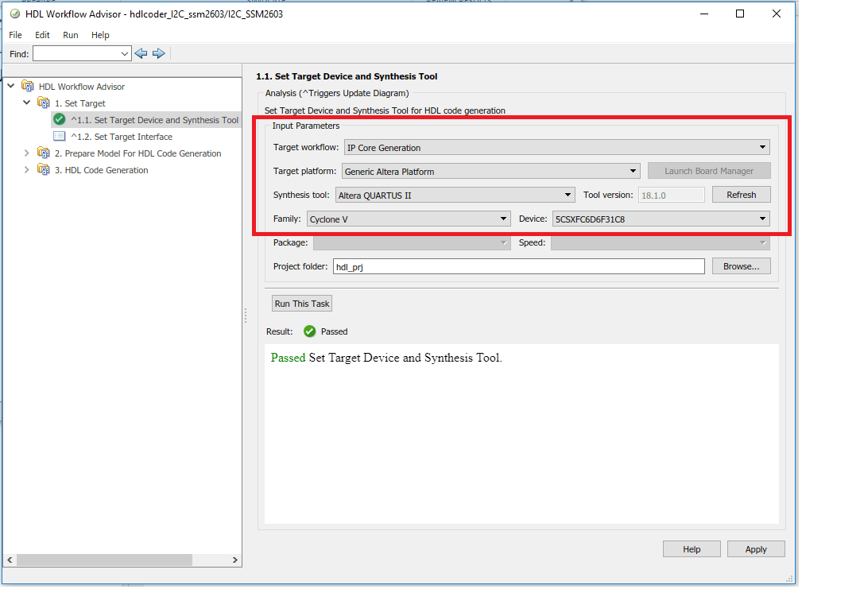The width and height of the screenshot is (864, 616).
Task: Open the Synthesis tool dropdown
Action: coord(455,195)
